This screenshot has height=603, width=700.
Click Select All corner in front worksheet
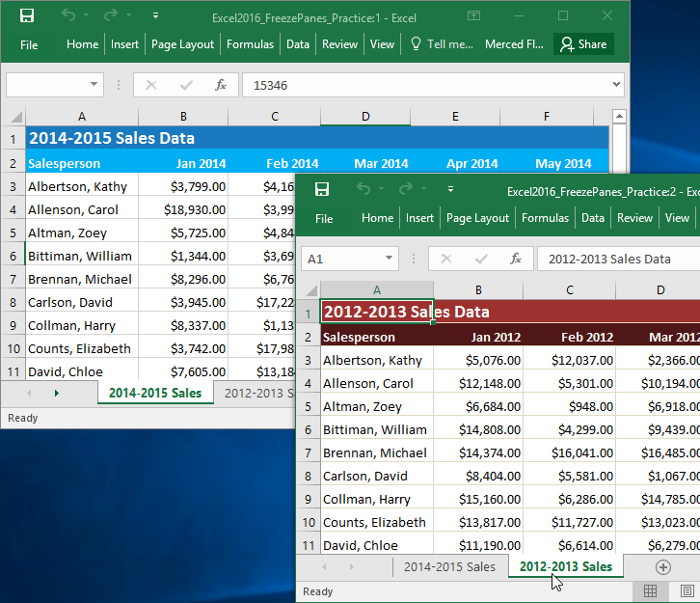pos(308,289)
